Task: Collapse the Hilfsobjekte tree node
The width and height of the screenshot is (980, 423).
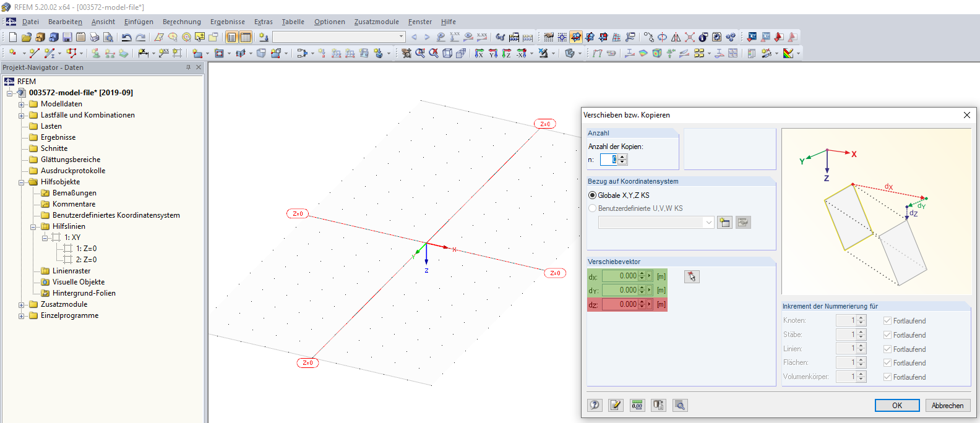Action: tap(21, 182)
